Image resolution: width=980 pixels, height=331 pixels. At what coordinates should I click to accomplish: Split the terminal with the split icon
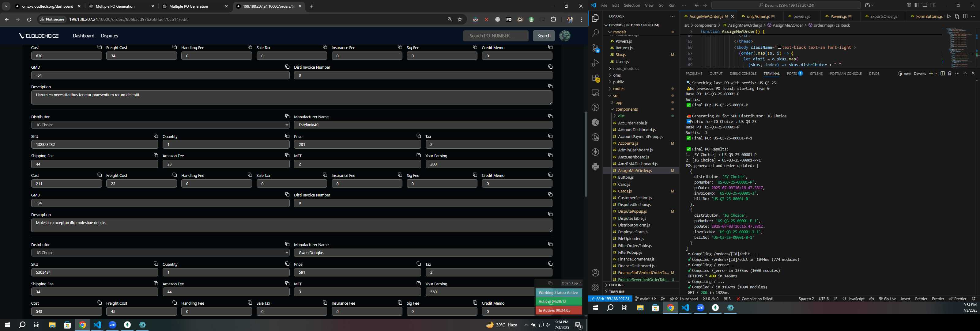942,74
